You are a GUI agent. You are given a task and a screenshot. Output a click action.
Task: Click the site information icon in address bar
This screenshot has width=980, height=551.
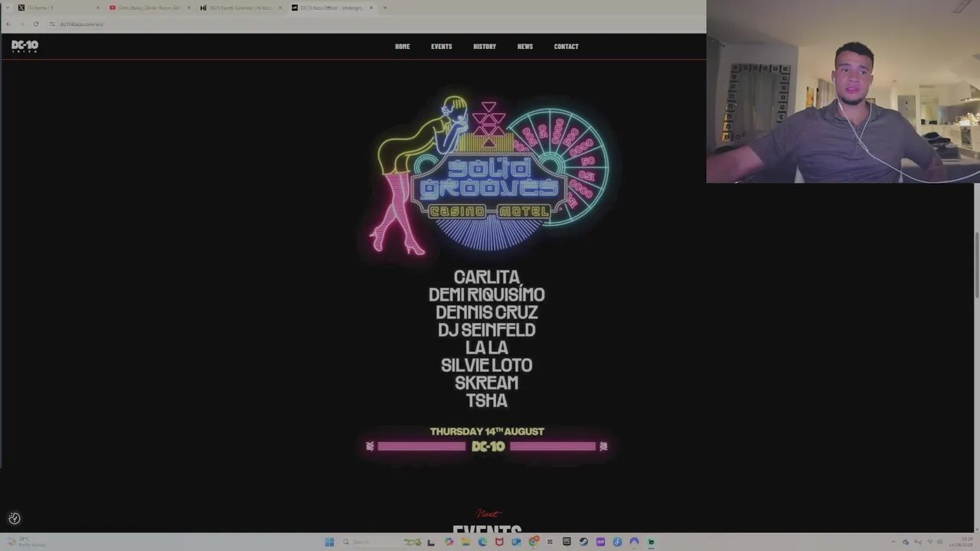(x=52, y=24)
